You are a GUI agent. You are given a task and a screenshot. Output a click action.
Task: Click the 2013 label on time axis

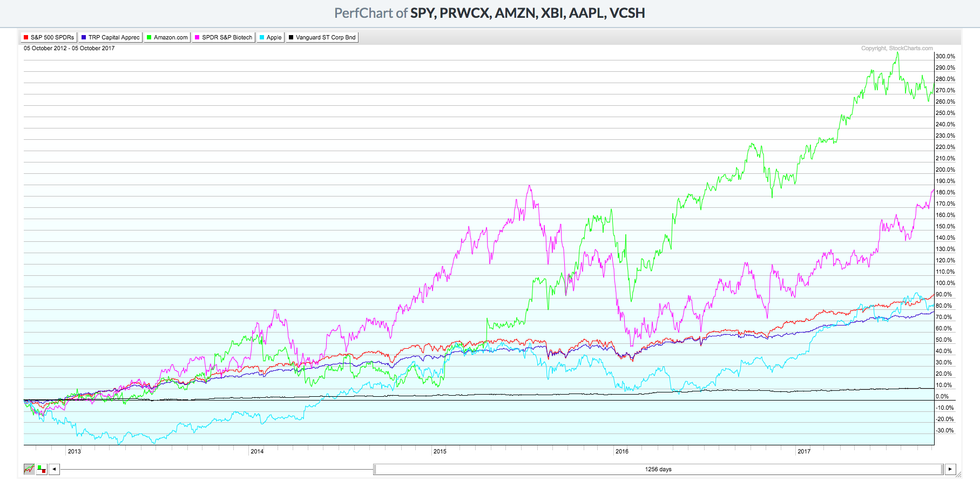(x=74, y=451)
